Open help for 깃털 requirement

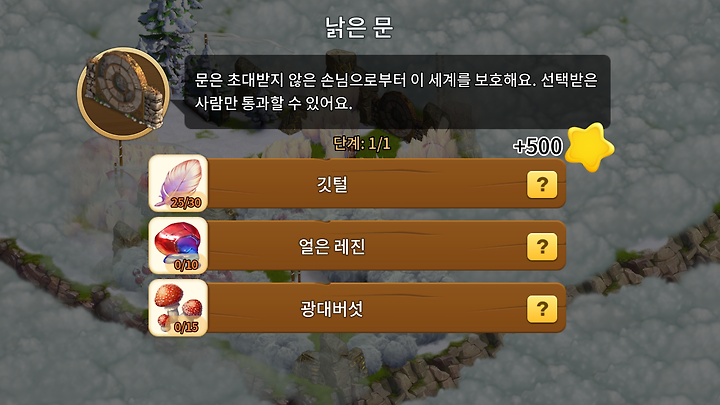pos(542,185)
